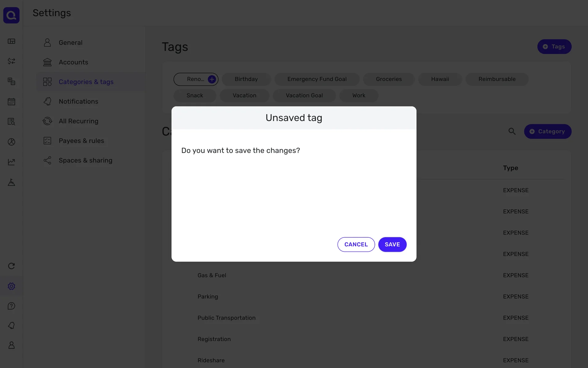588x368 pixels.
Task: Open the transactions dollar arrows icon
Action: tap(11, 61)
